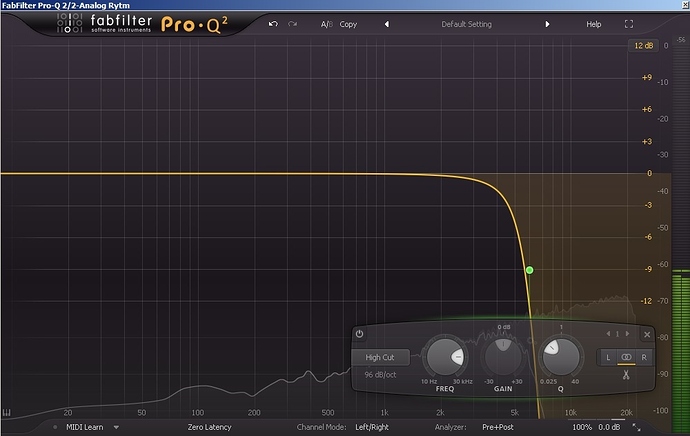
Task: Open the MIDI Learn dropdown arrow
Action: (116, 427)
